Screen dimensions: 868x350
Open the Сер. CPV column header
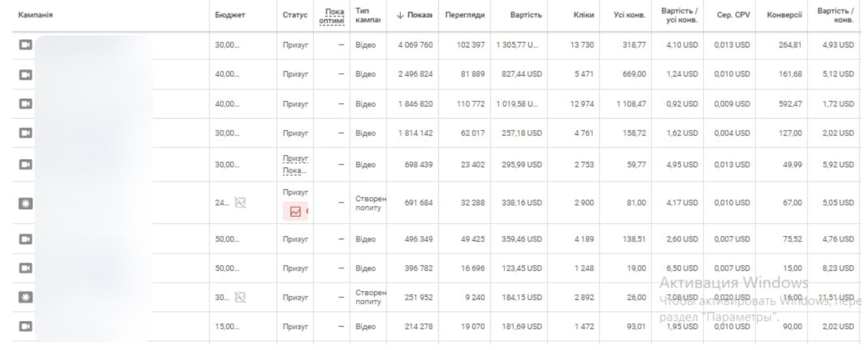coord(733,15)
